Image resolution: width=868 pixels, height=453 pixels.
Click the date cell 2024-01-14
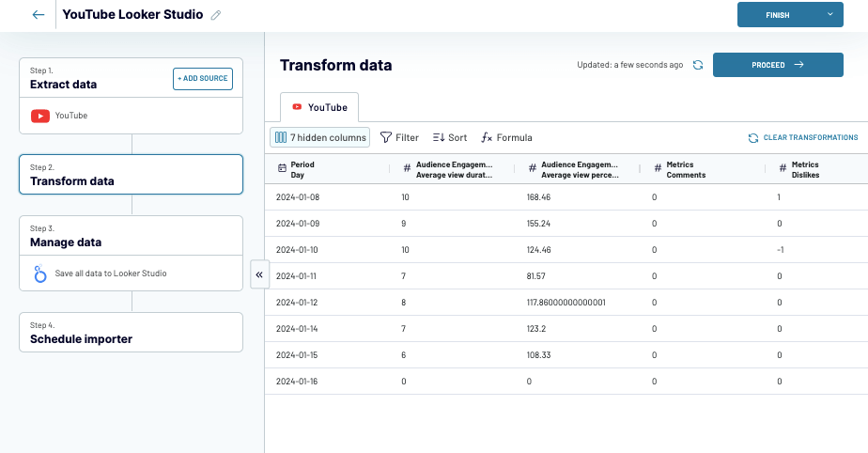click(297, 329)
